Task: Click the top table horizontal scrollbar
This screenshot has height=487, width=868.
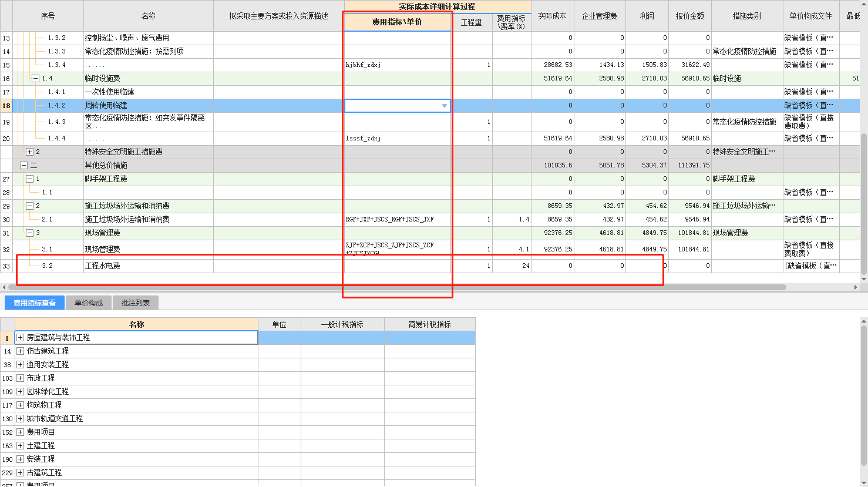Action: [x=397, y=287]
